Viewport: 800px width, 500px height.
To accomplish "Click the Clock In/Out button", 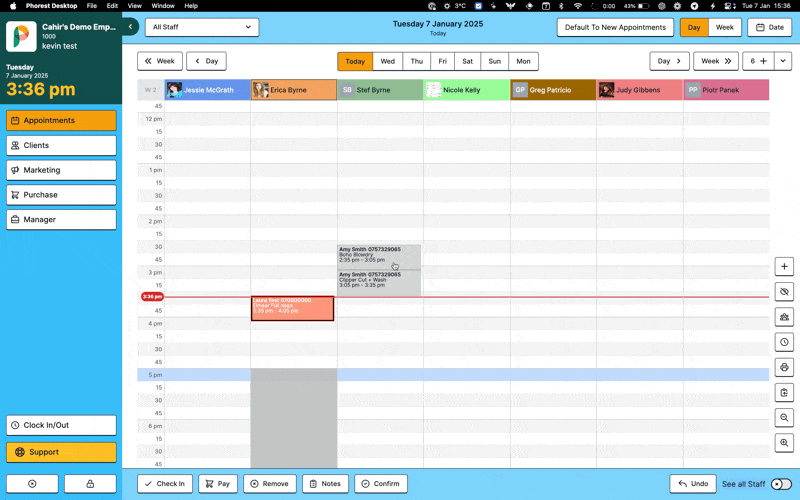I will [x=61, y=425].
